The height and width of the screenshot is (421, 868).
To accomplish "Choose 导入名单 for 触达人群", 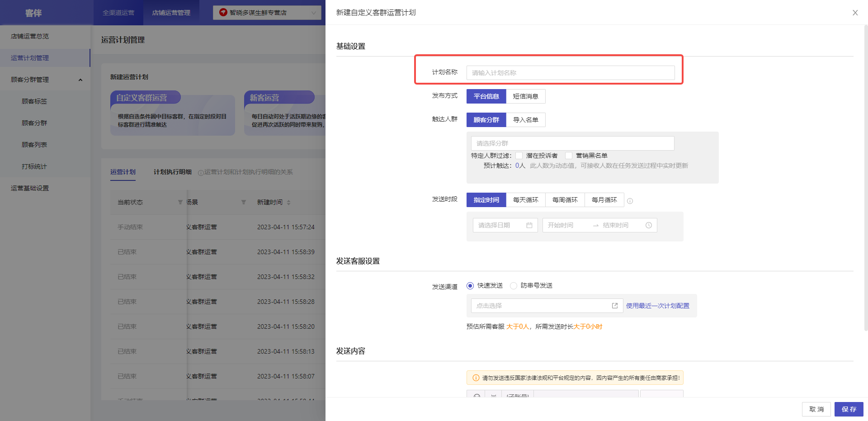I will [526, 120].
